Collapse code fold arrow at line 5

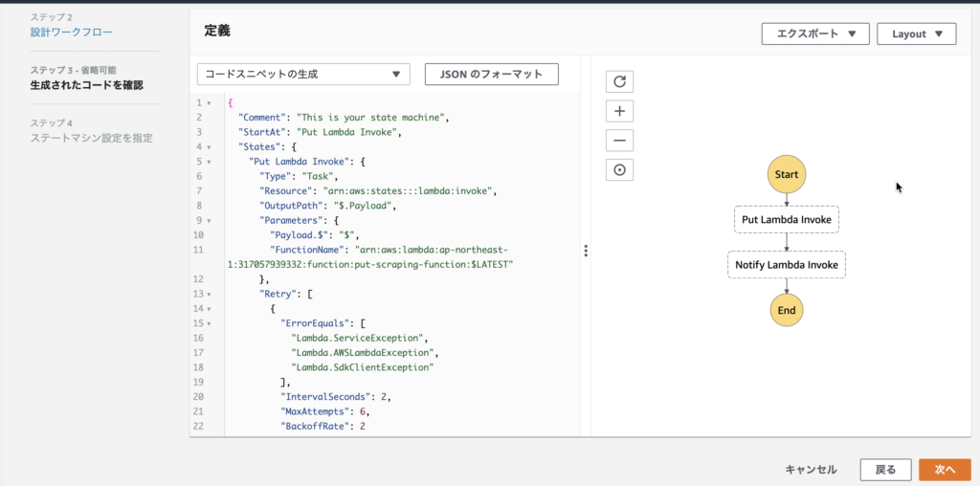click(209, 162)
